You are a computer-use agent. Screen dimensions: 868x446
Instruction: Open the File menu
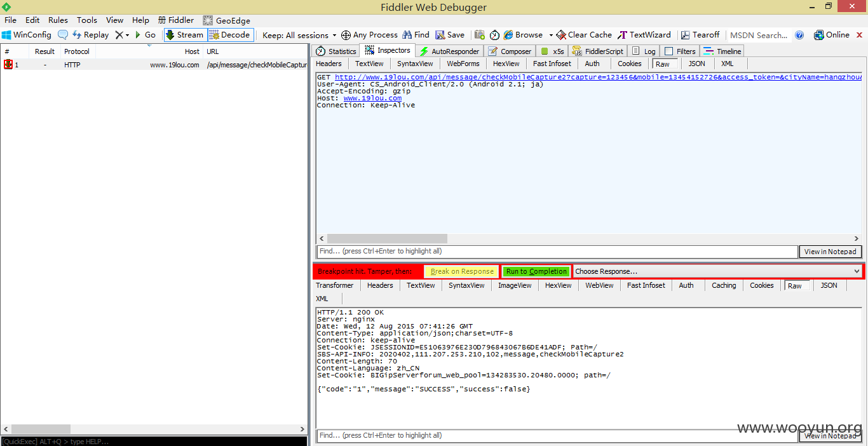pyautogui.click(x=10, y=20)
